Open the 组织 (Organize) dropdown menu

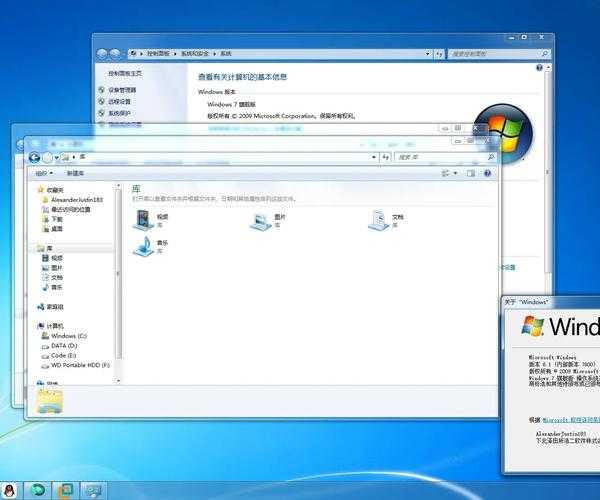[x=42, y=174]
